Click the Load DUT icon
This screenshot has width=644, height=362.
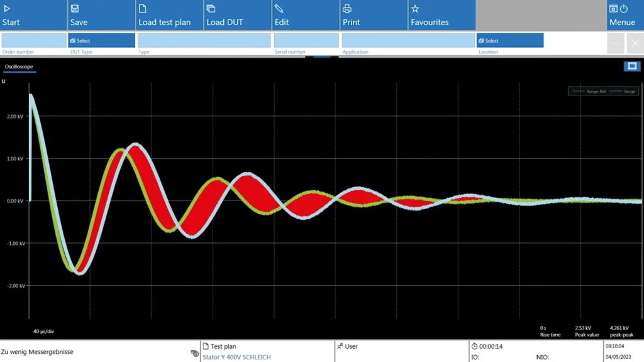coord(211,9)
